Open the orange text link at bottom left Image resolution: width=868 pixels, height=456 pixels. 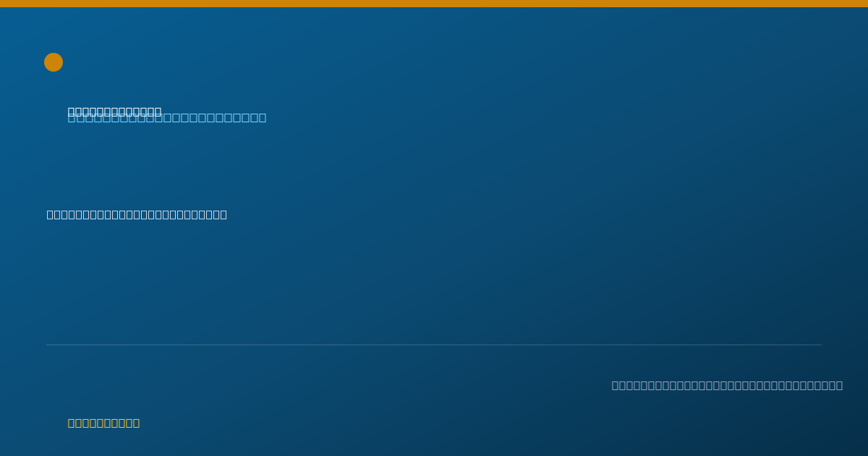[103, 423]
